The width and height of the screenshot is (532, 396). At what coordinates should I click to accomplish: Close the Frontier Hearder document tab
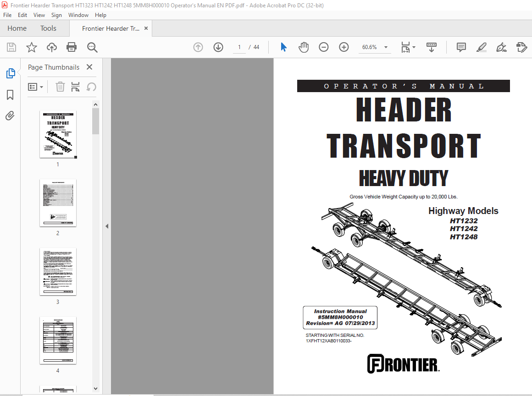pyautogui.click(x=146, y=28)
